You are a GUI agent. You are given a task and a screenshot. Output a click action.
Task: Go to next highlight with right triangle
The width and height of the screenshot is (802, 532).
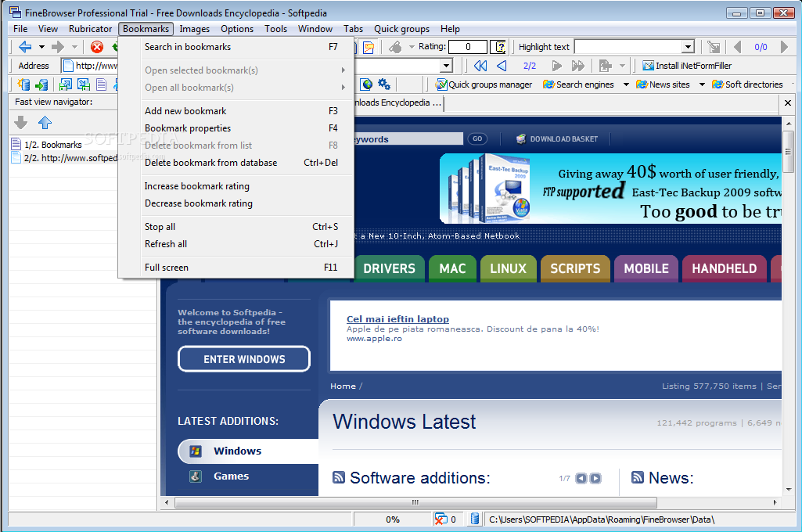(785, 47)
